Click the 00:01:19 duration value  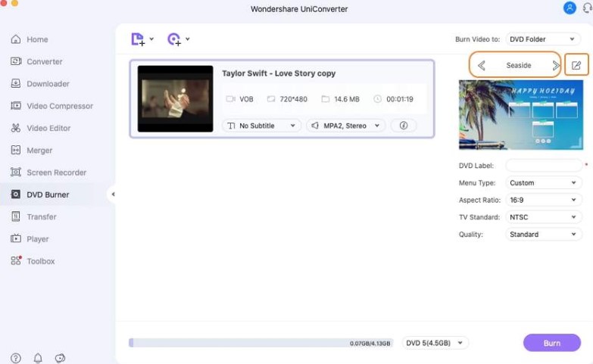[399, 99]
